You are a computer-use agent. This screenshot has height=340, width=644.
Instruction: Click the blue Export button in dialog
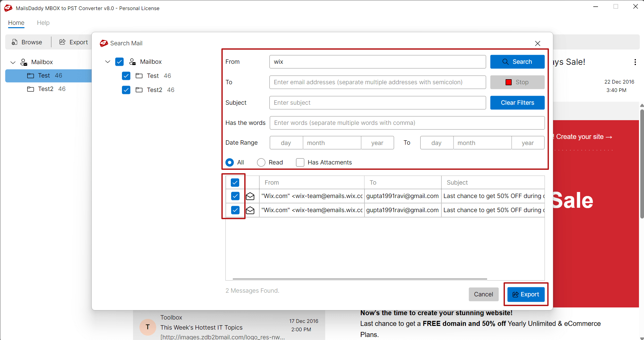pyautogui.click(x=526, y=294)
